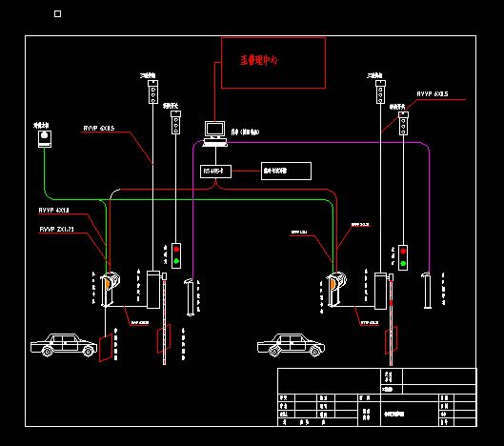504x446 pixels.
Task: Select the white box wired to RS485
Action: (x=286, y=172)
